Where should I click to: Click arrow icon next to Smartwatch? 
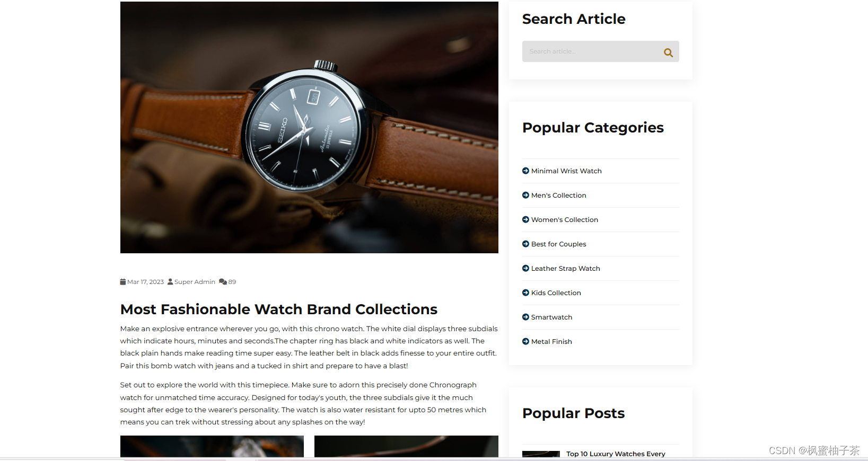(525, 317)
